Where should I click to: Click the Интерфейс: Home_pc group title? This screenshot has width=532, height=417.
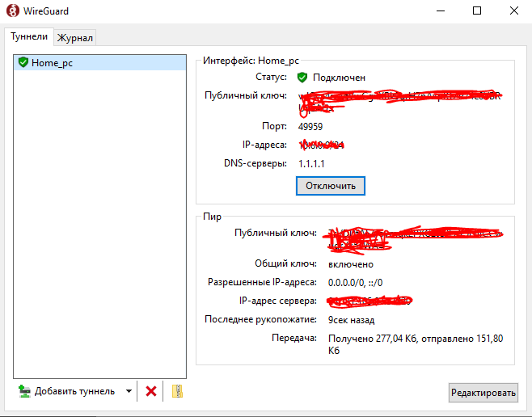[x=251, y=61]
